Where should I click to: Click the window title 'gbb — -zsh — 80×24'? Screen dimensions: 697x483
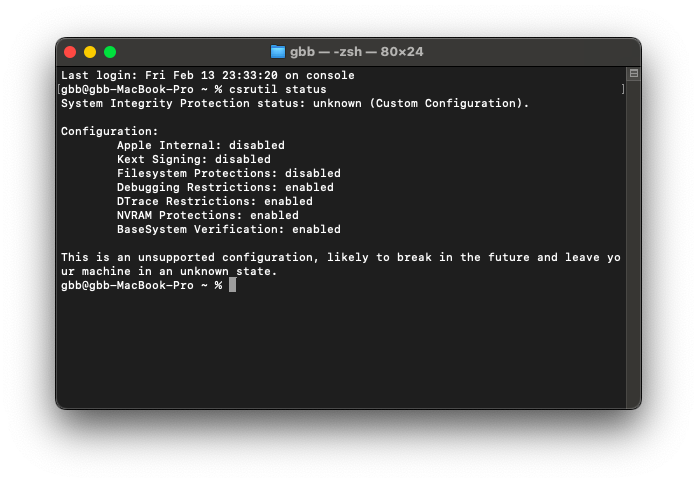tap(356, 52)
